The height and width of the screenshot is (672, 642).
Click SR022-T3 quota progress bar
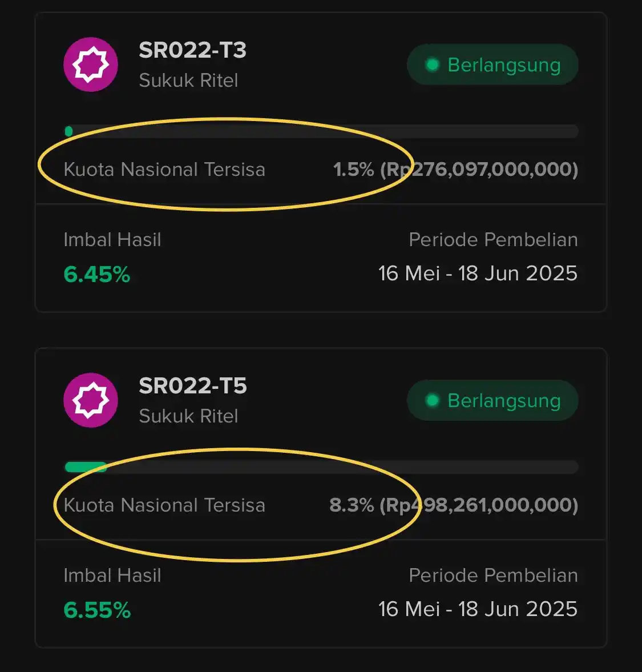(x=321, y=131)
